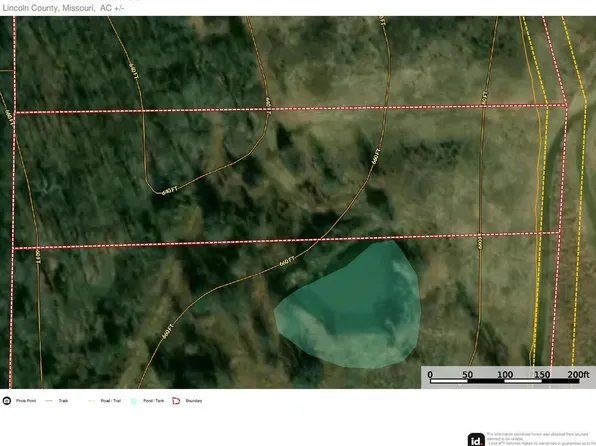The height and width of the screenshot is (446, 596).
Task: Click the id. logo in footer
Action: [x=476, y=440]
